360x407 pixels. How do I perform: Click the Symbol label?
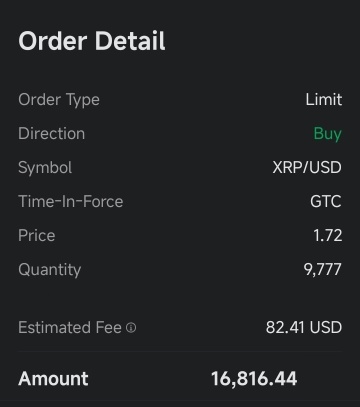click(x=45, y=168)
